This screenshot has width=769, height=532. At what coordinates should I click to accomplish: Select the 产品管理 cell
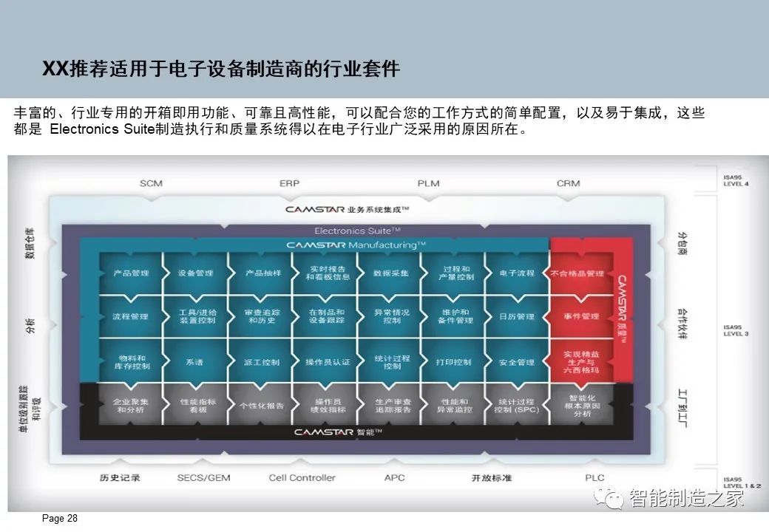[130, 273]
